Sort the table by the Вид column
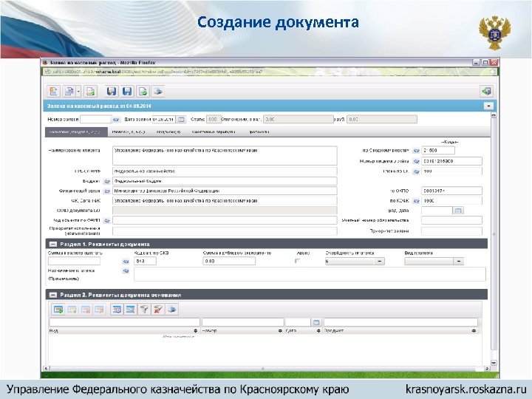 (x=195, y=330)
